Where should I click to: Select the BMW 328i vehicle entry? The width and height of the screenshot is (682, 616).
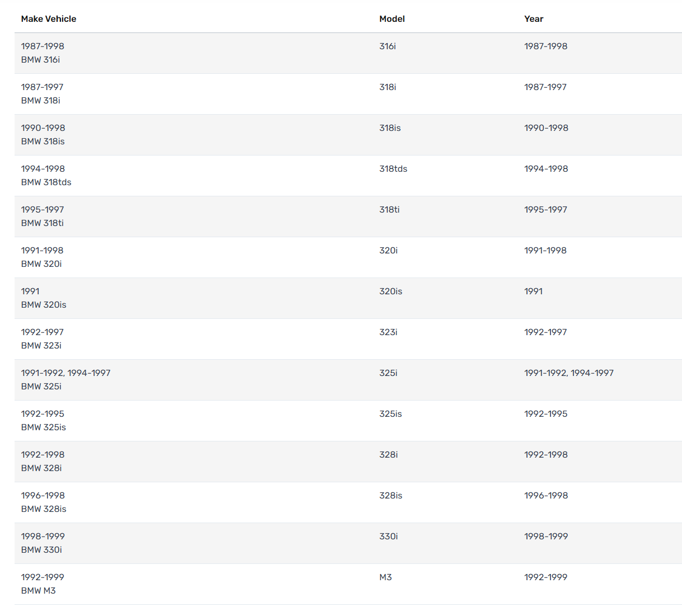click(41, 468)
